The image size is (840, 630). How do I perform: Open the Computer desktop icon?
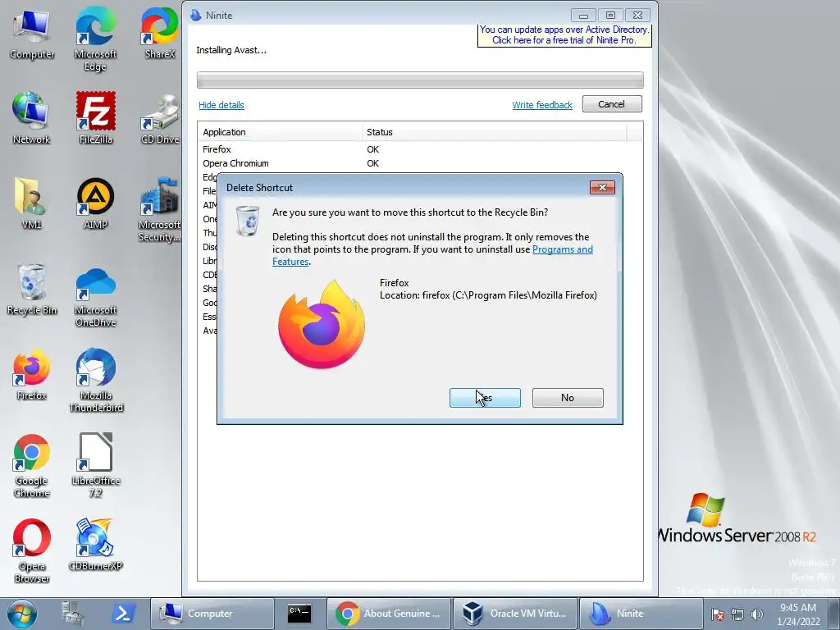point(32,34)
